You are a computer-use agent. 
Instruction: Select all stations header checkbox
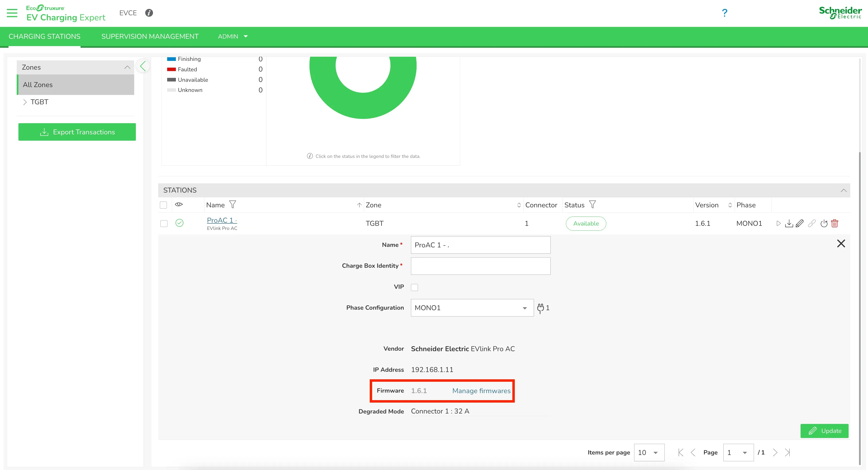click(x=164, y=205)
